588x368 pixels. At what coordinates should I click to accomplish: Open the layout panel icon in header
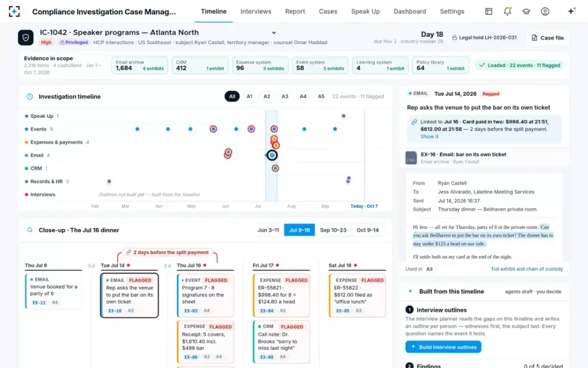pyautogui.click(x=489, y=11)
